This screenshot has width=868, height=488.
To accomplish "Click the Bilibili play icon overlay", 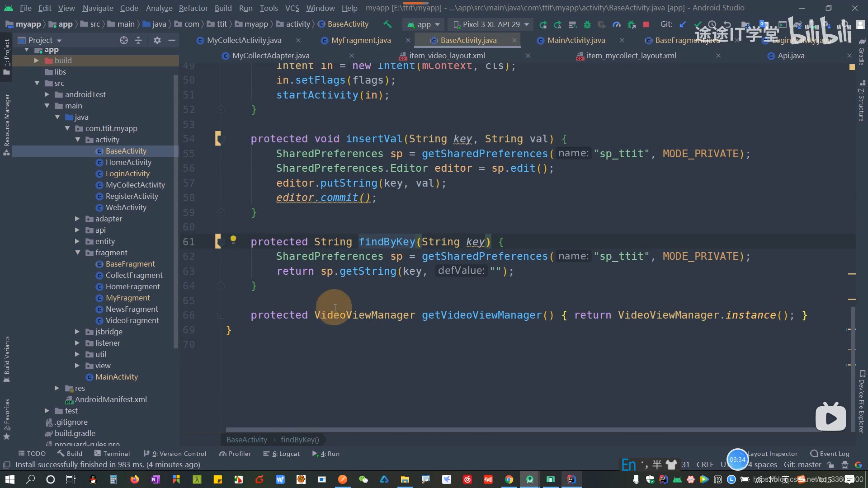I will (831, 418).
